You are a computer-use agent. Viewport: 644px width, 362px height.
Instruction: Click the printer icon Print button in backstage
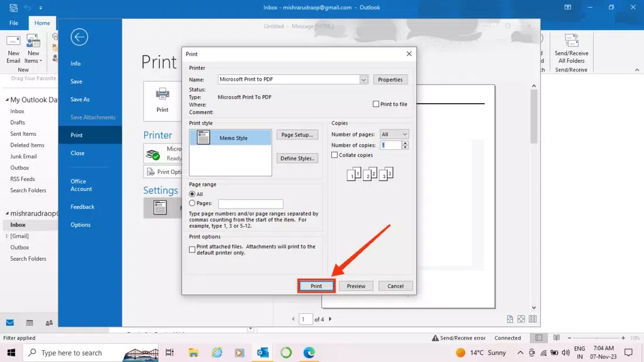tap(162, 101)
